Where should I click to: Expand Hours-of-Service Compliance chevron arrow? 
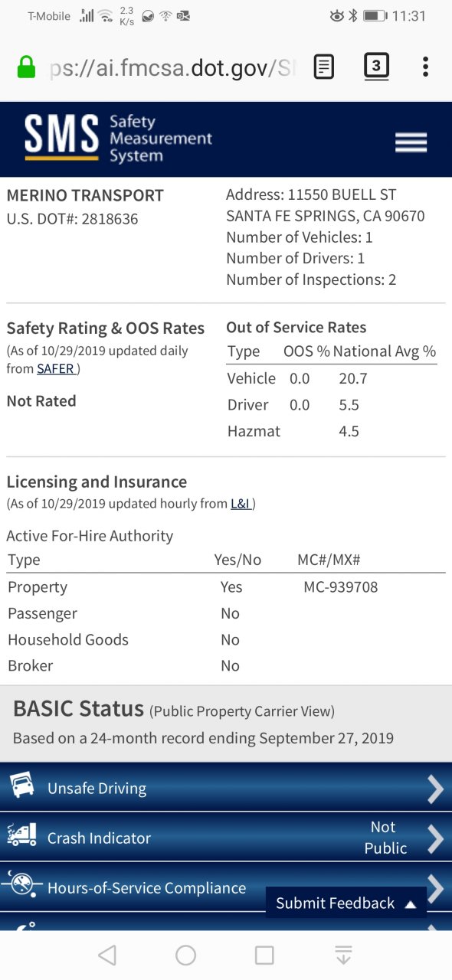(x=436, y=888)
